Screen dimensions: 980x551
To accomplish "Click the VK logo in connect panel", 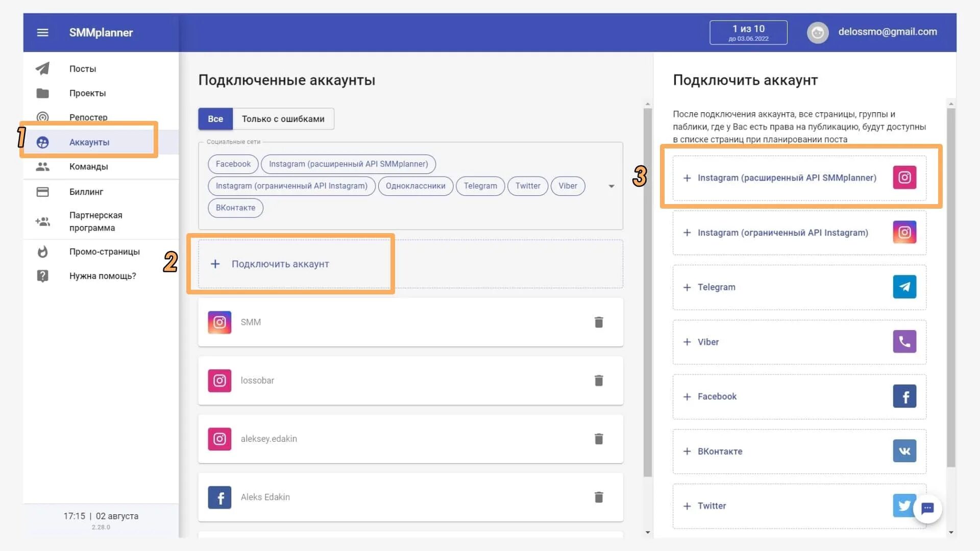I will click(x=904, y=451).
